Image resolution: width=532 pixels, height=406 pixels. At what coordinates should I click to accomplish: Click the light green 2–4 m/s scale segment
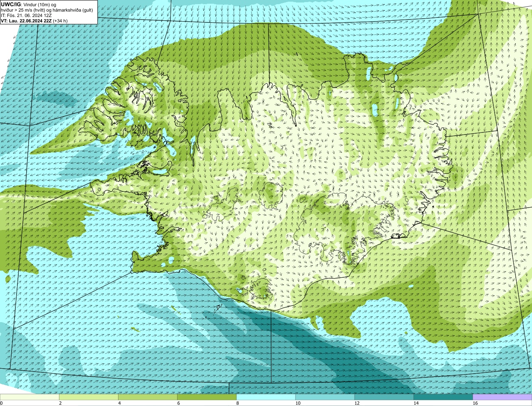[89, 397]
